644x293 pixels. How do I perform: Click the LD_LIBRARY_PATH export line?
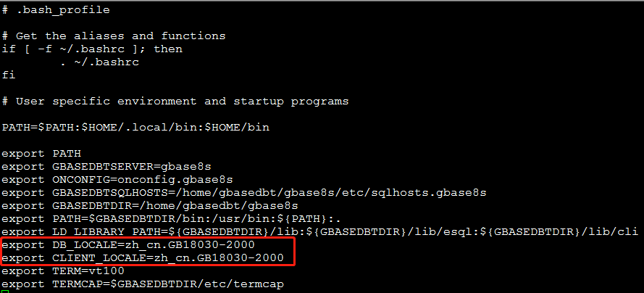pos(319,232)
